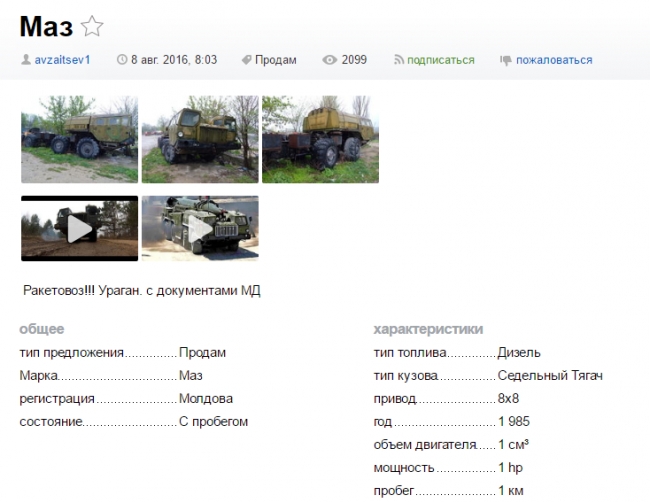Viewport: 650px width, 502px height.
Task: Click the Продам value of тип предложения
Action: point(202,353)
